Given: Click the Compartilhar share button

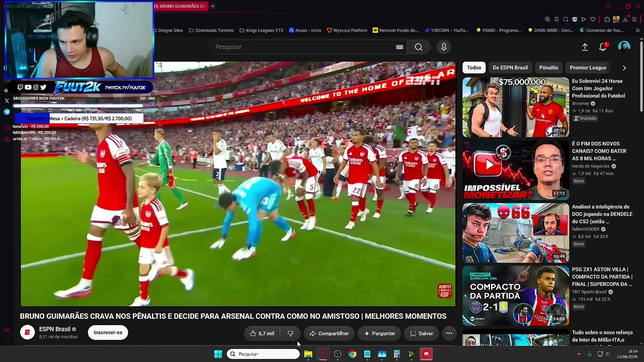Looking at the screenshot, I should pos(329,333).
